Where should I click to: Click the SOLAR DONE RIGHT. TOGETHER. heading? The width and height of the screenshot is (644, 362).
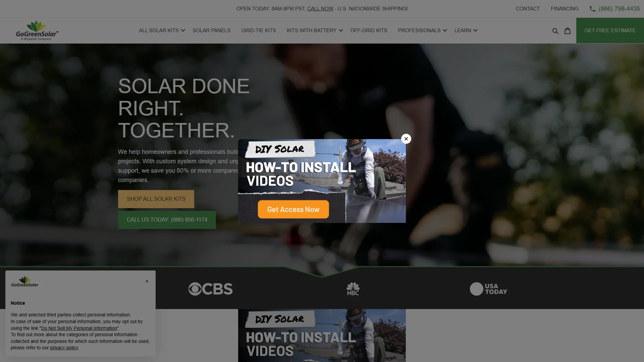184,108
